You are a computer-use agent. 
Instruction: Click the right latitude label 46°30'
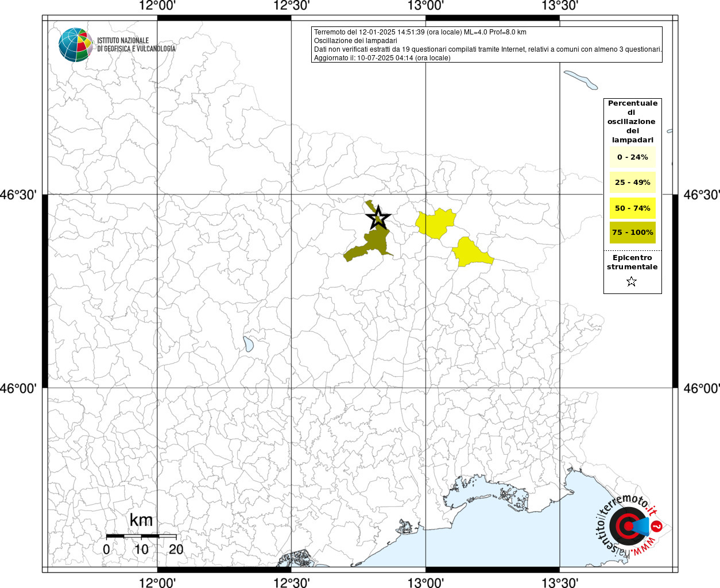pos(702,195)
